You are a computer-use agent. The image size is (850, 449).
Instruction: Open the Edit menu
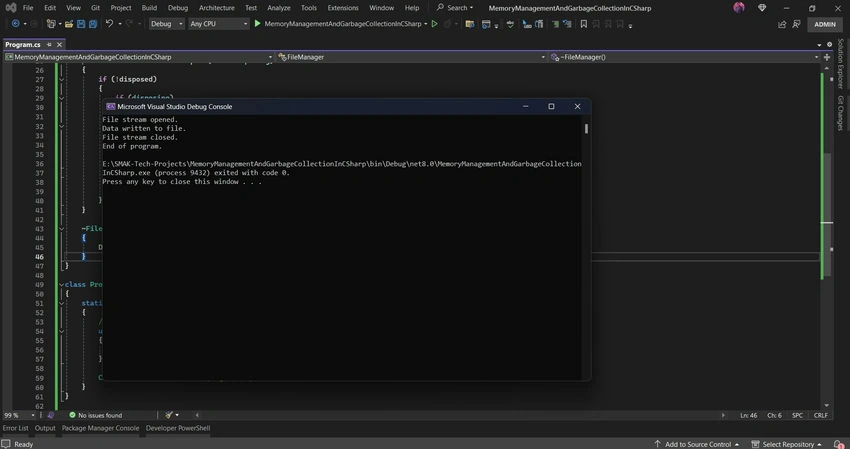(50, 8)
